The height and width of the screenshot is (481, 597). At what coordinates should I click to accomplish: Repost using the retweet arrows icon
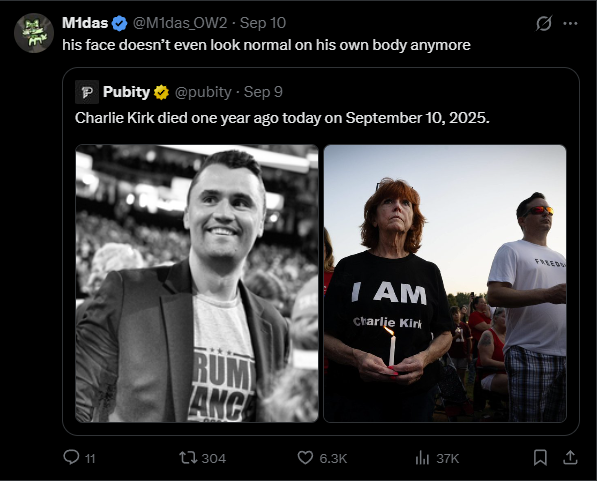188,458
